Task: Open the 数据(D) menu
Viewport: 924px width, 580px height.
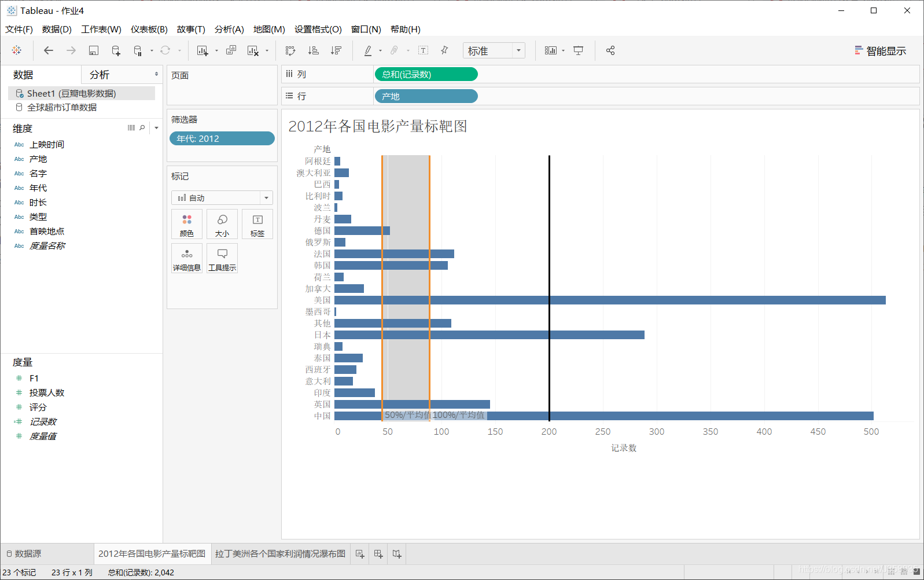Action: [x=57, y=29]
